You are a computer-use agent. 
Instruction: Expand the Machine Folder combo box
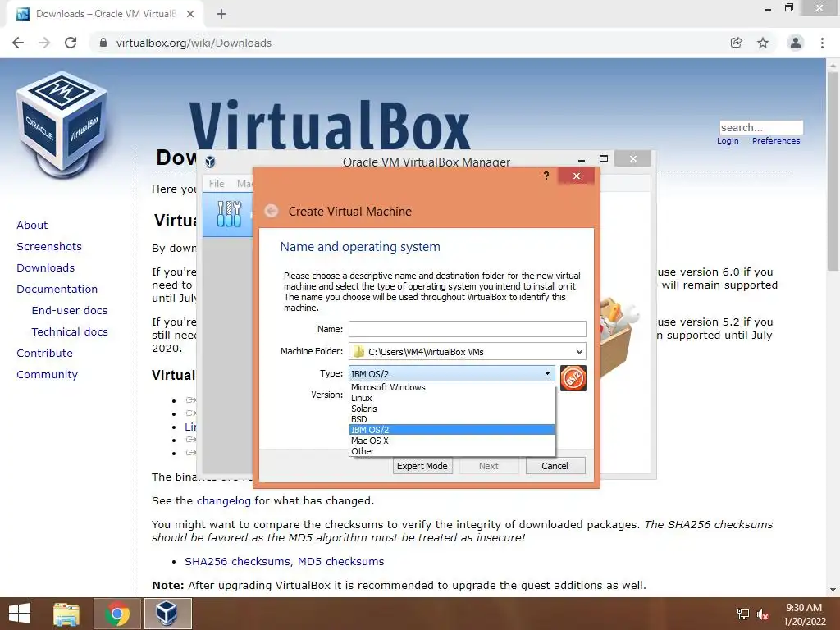(x=579, y=351)
